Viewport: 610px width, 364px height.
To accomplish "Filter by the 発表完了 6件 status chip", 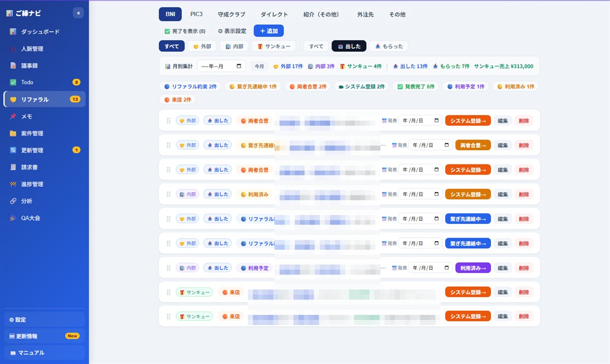I will pos(416,87).
